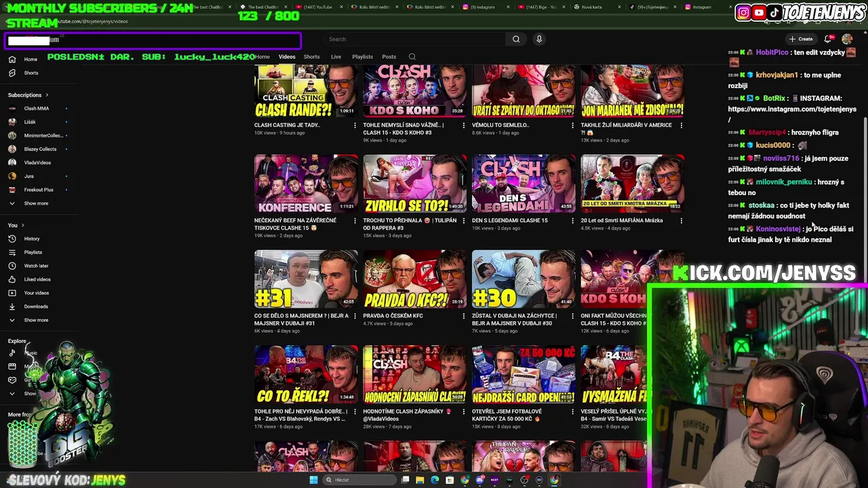Switch to channel Home tab
868x488 pixels.
[262, 57]
